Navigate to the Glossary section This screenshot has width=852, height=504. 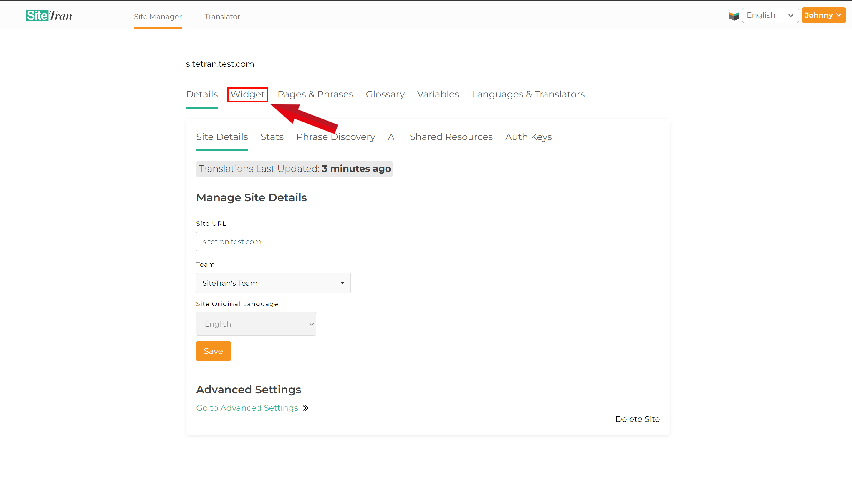point(385,94)
